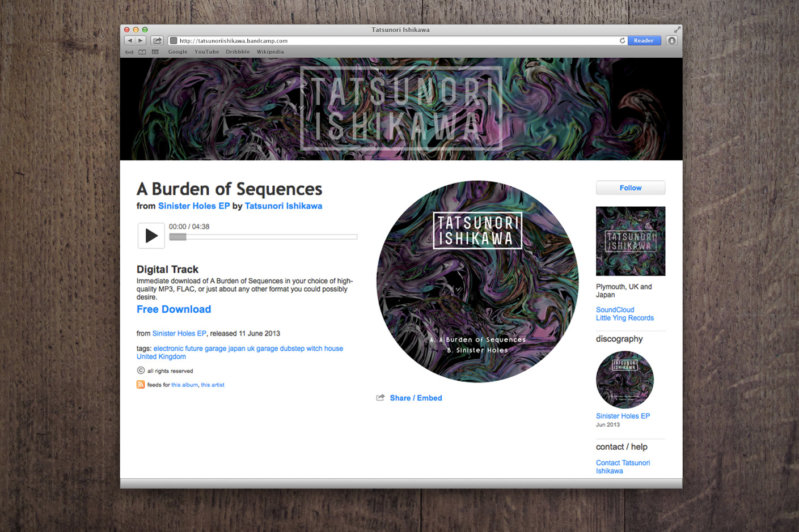Open the reading list glasses icon
The image size is (799, 532).
click(129, 52)
